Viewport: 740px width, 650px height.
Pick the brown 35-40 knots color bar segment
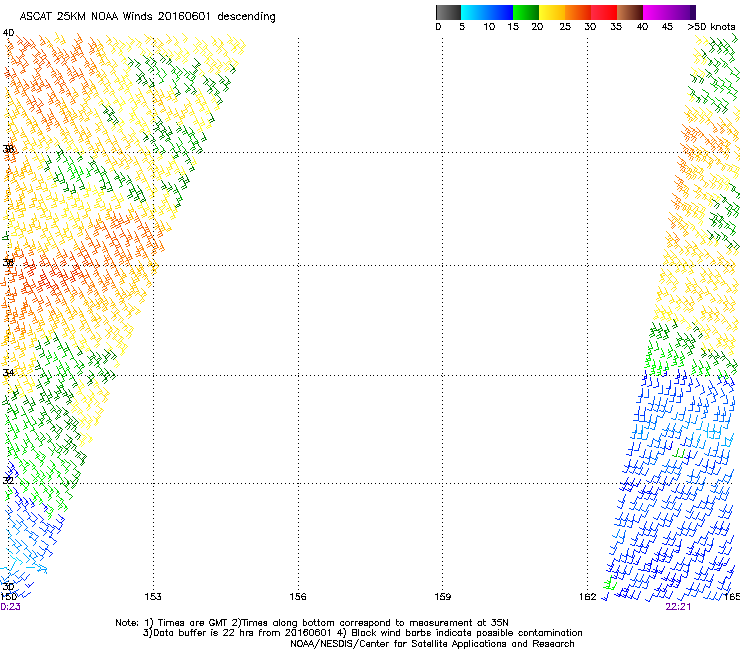630,12
